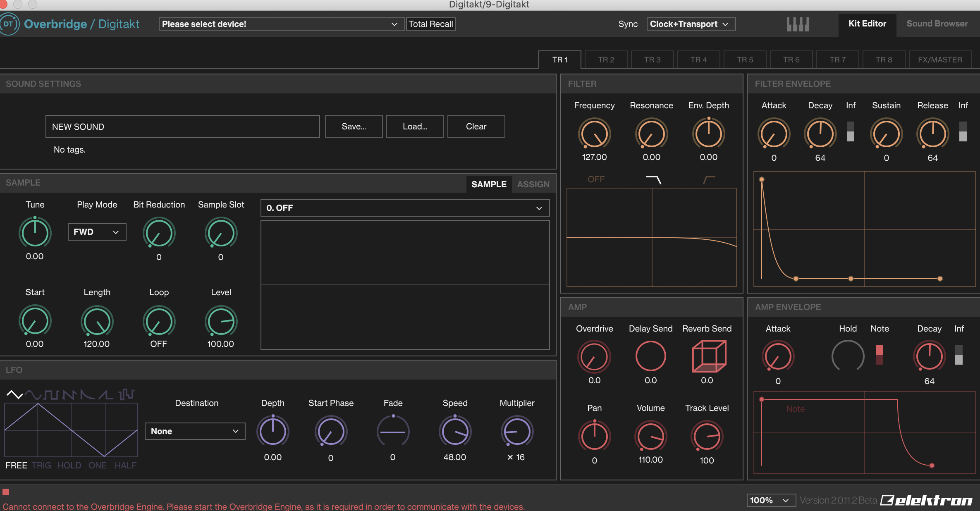Click the Reverb Send cube control
This screenshot has height=511, width=980.
click(709, 356)
